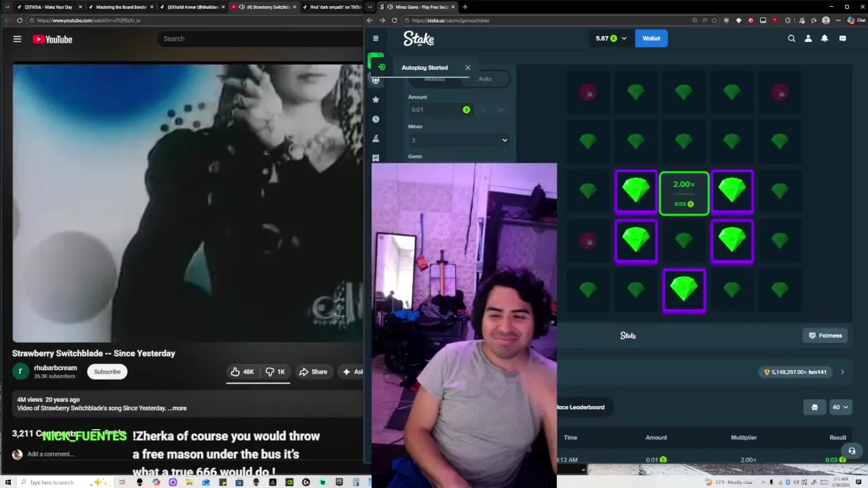Open Stake user profile menu
This screenshot has height=488, width=868.
[808, 39]
